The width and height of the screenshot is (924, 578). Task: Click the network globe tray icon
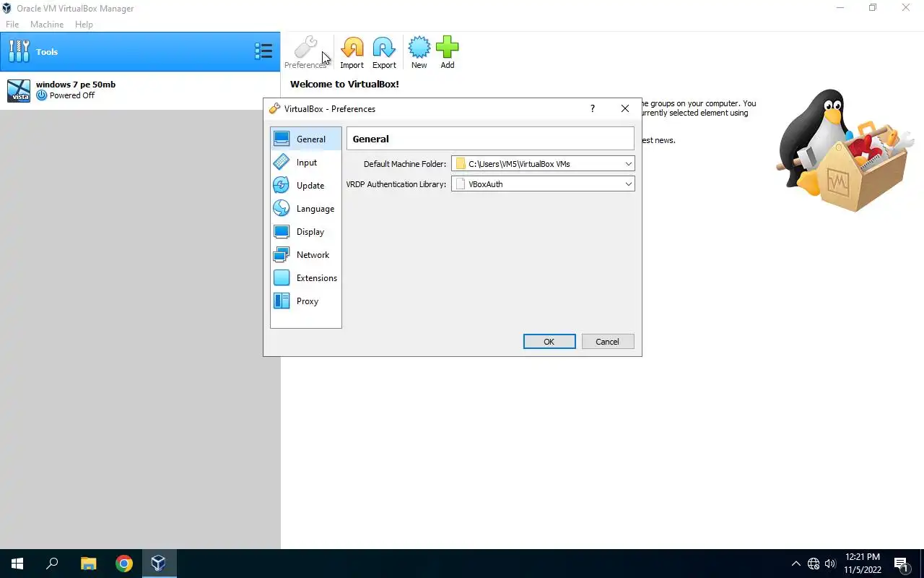[814, 564]
